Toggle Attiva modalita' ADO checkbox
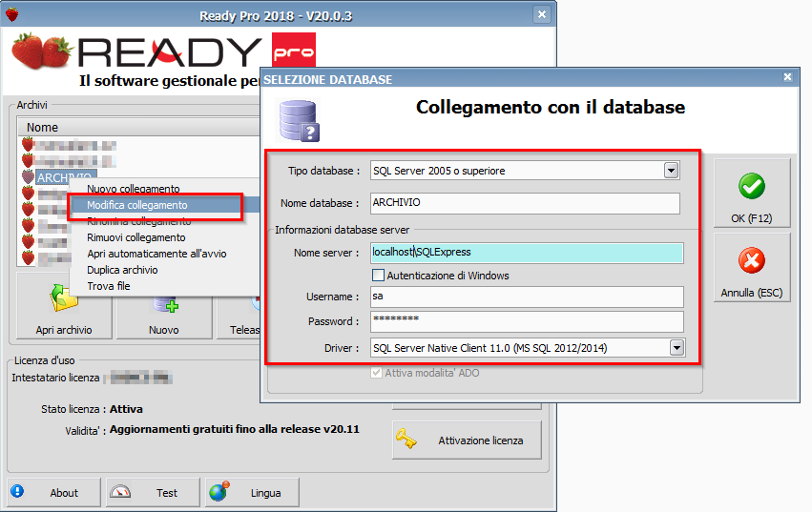 click(x=377, y=373)
